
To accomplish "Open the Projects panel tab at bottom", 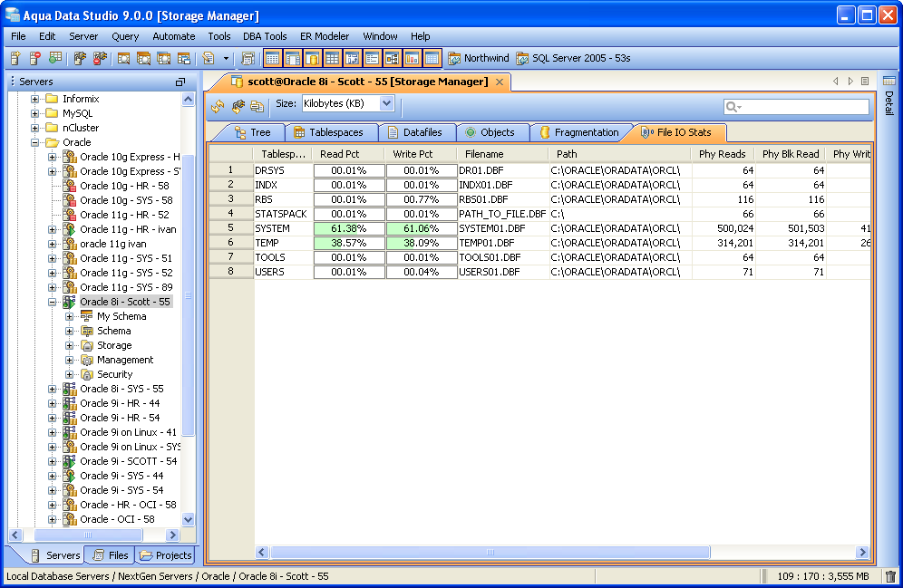I will point(165,555).
